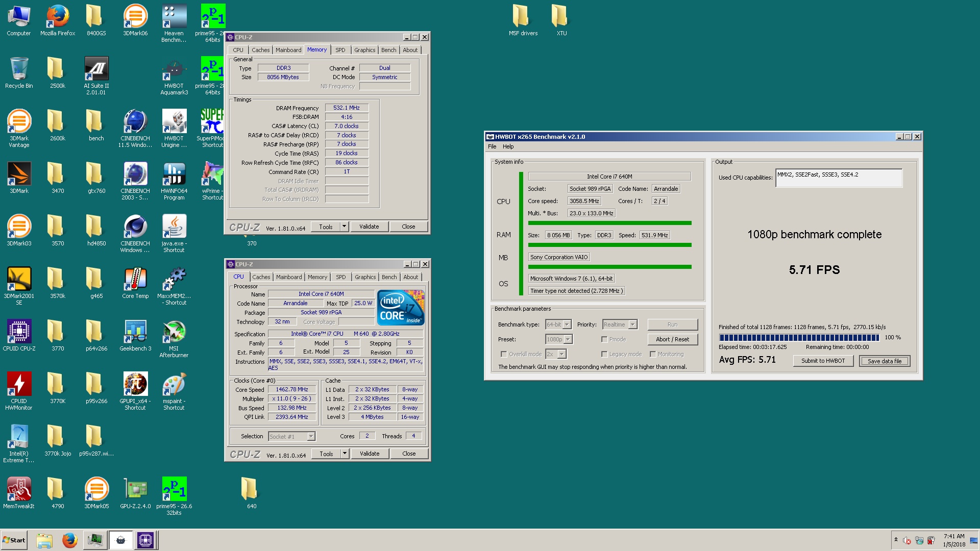980x551 pixels.
Task: Launch HWBOT Unigine shortcut
Action: [x=174, y=129]
